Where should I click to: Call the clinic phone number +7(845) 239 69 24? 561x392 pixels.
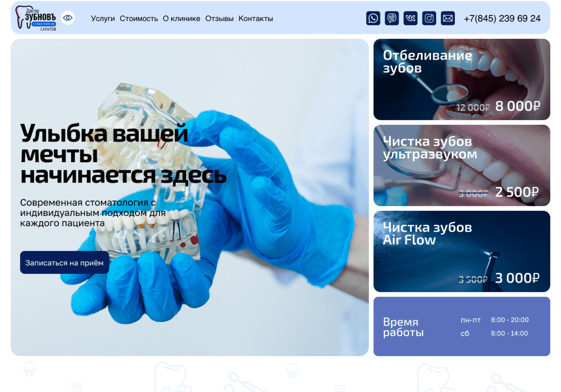[x=502, y=19]
